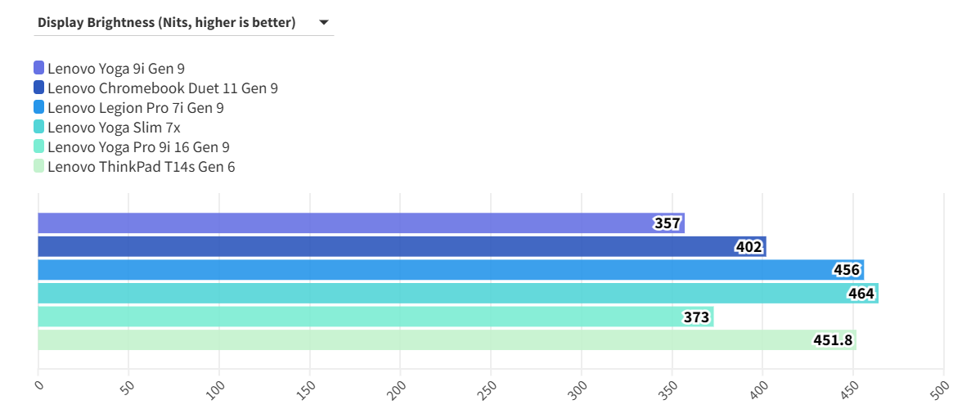Click the Yoga Slim 7x legend swatch
Screen dimensions: 980x418
(39, 127)
